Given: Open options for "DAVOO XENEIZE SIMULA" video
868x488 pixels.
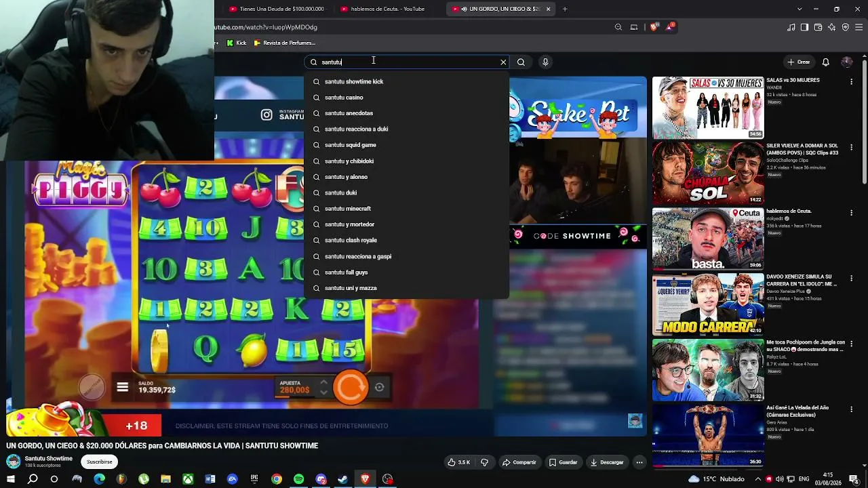Looking at the screenshot, I should click(852, 279).
